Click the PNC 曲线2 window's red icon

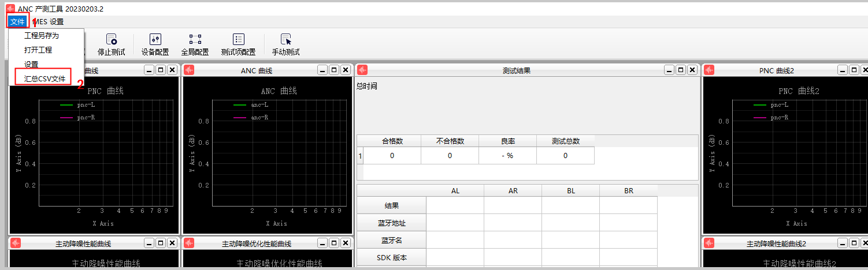point(709,70)
